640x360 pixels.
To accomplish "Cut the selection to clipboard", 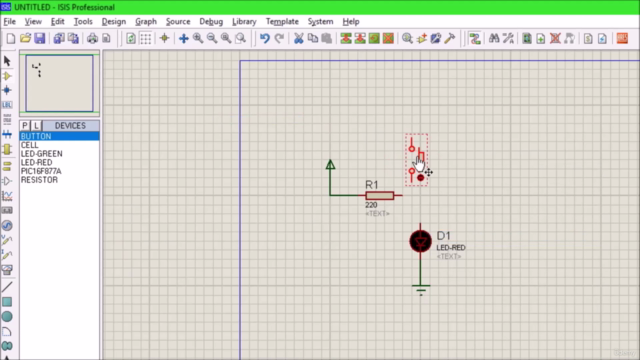I will tap(299, 38).
